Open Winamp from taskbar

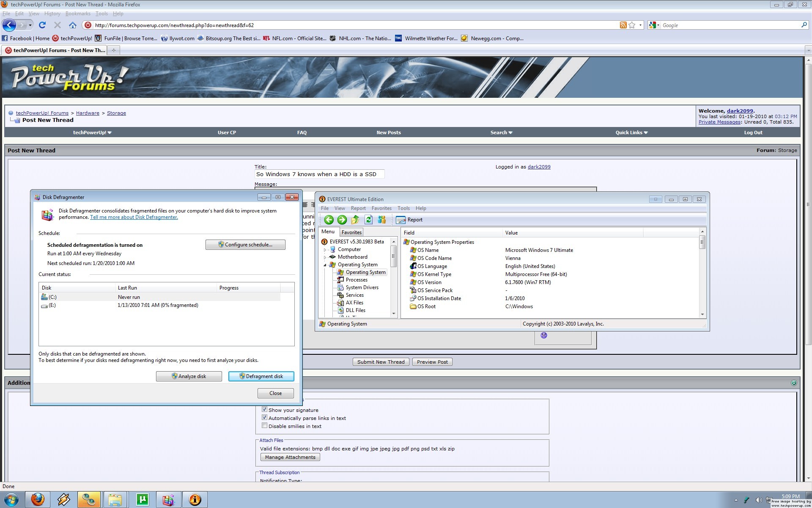tap(64, 500)
